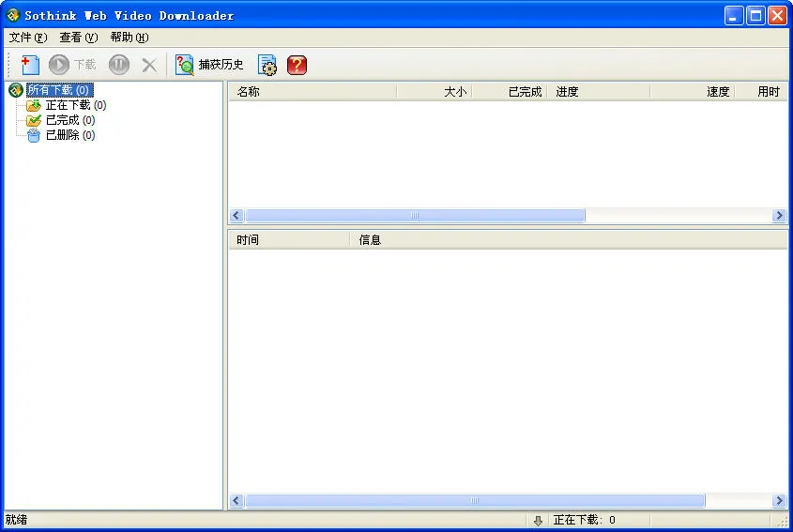Click the red help question-mark icon

[x=297, y=65]
